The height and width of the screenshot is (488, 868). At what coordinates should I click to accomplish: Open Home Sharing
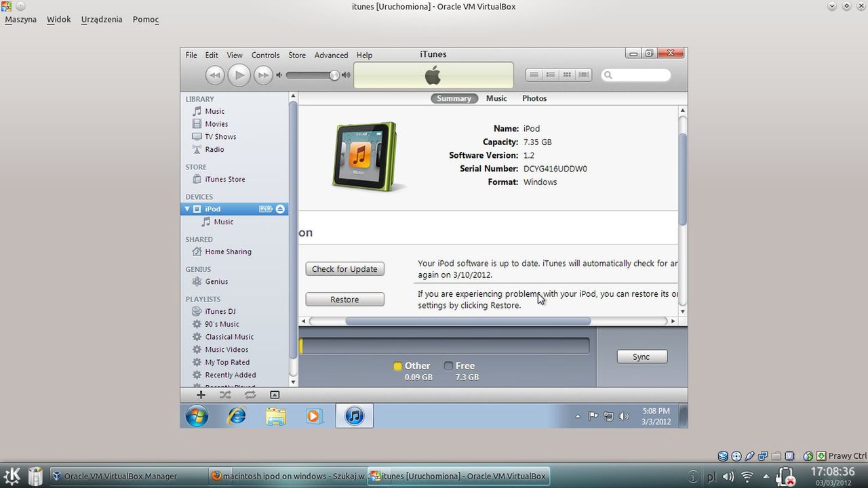pyautogui.click(x=228, y=251)
